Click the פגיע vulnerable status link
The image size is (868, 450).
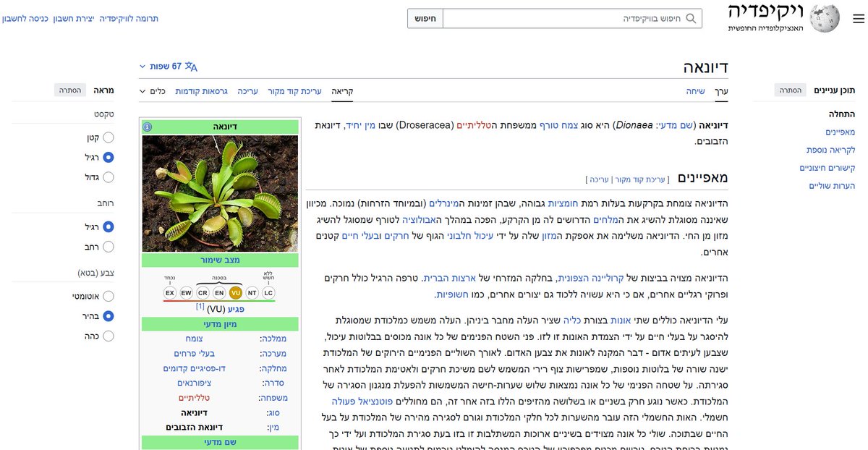[x=236, y=309]
